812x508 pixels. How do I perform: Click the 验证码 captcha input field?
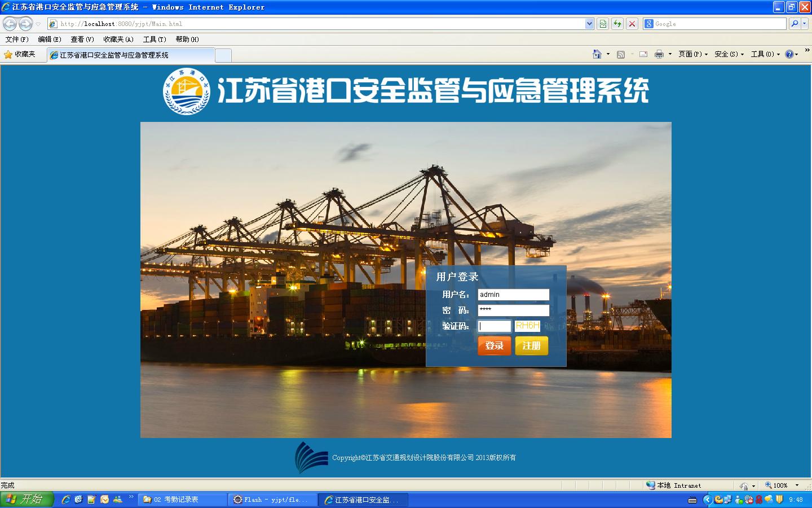pos(494,326)
